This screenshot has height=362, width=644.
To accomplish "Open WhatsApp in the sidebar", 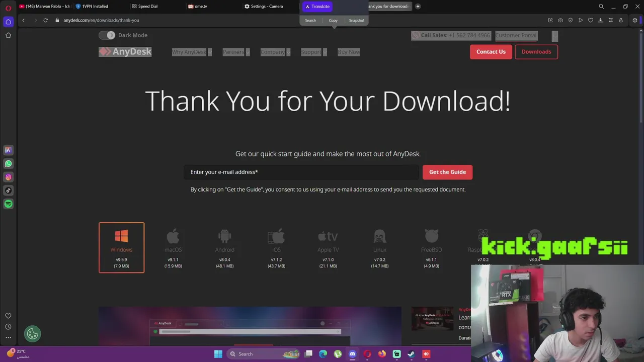I will [x=8, y=163].
